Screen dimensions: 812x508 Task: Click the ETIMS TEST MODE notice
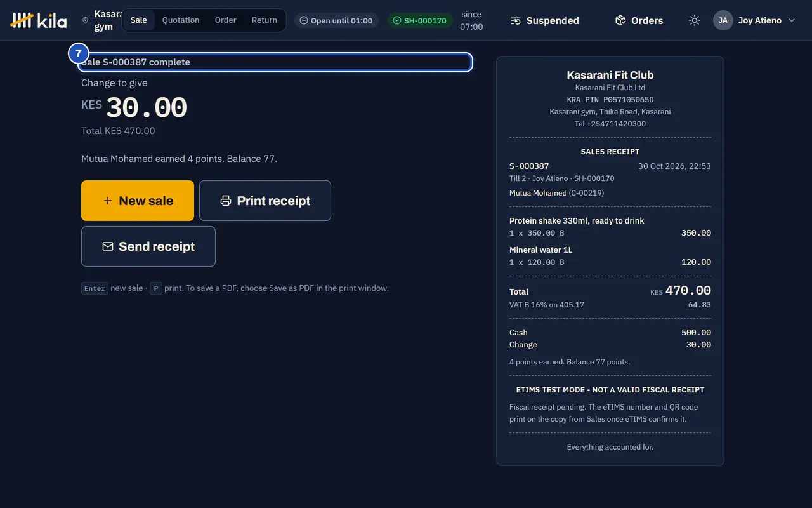610,390
